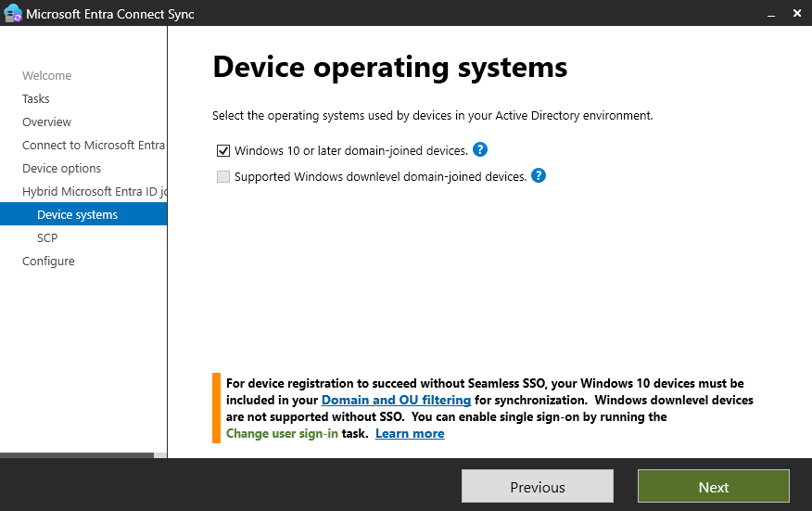Viewport: 812px width, 511px height.
Task: Open Domain and OU filtering link
Action: (396, 400)
